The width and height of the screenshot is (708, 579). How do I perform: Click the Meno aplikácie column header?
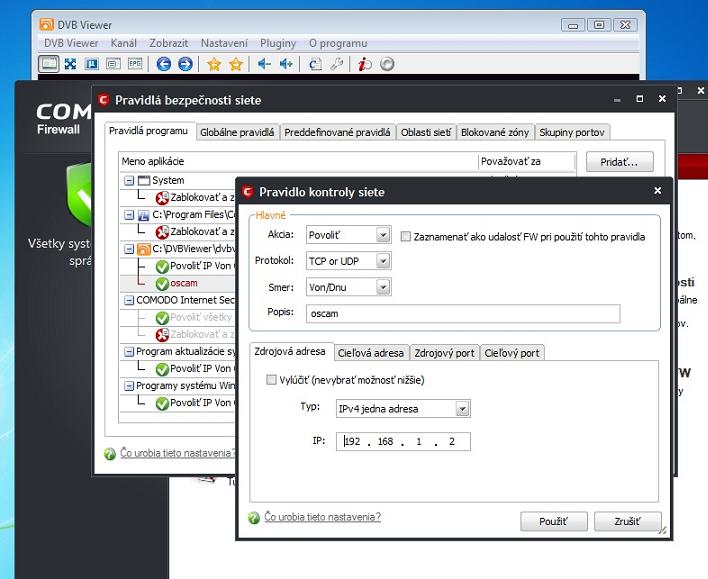(x=298, y=162)
